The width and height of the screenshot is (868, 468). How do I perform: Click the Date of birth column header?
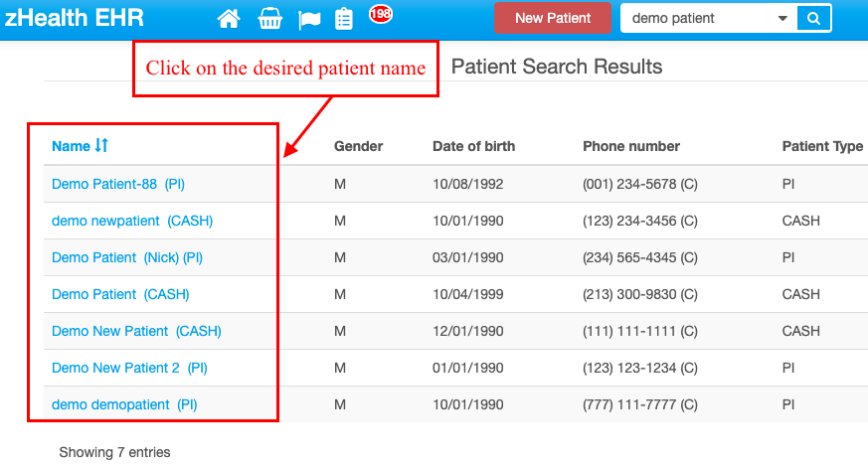pyautogui.click(x=473, y=146)
